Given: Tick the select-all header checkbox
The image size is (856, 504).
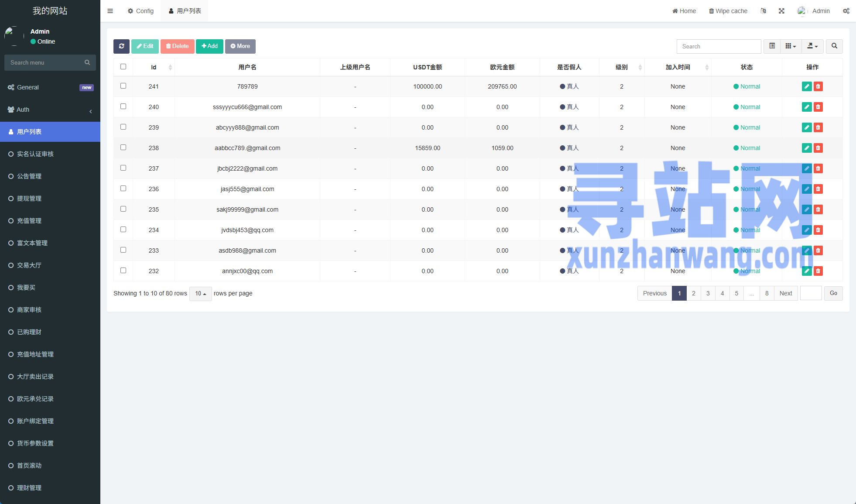Looking at the screenshot, I should [123, 67].
